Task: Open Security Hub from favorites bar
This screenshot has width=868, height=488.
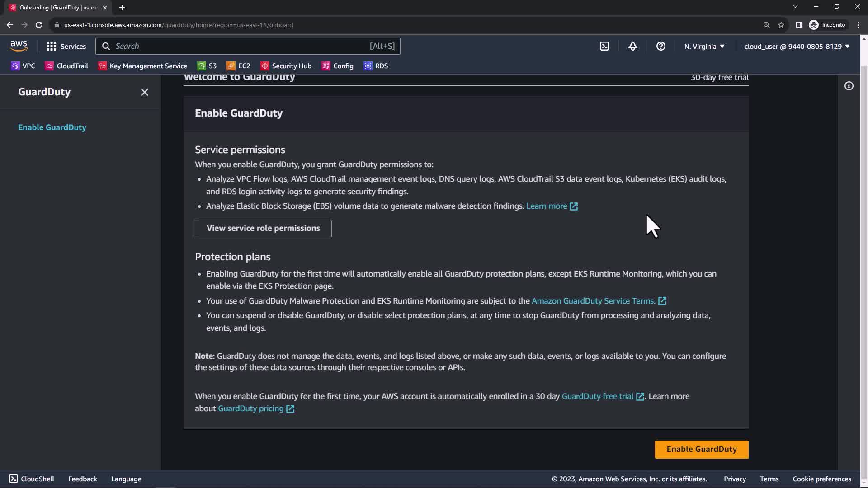Action: point(286,66)
